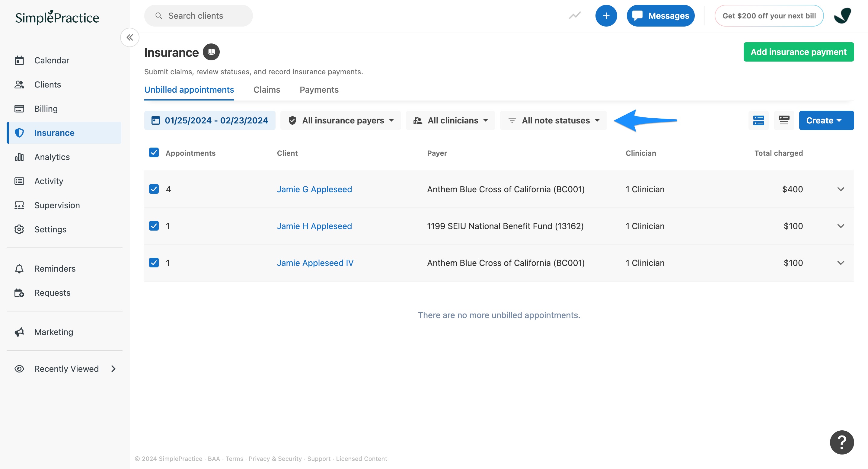
Task: Click the Clinician column header
Action: pyautogui.click(x=640, y=153)
